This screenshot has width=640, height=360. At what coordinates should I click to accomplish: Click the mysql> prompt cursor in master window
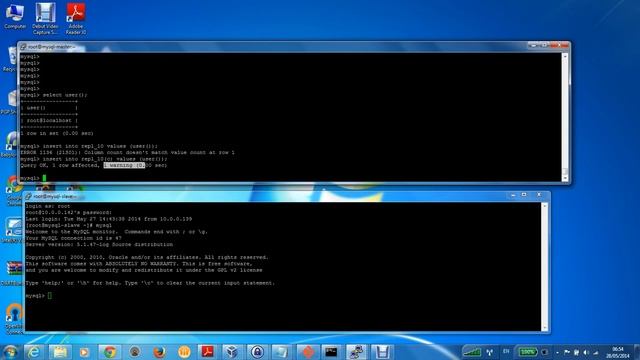[44, 178]
